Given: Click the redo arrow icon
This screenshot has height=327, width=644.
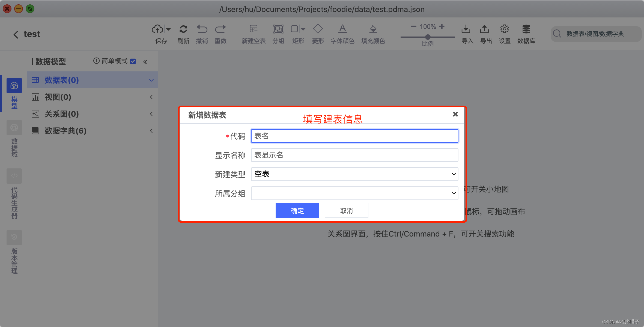Looking at the screenshot, I should 220,29.
